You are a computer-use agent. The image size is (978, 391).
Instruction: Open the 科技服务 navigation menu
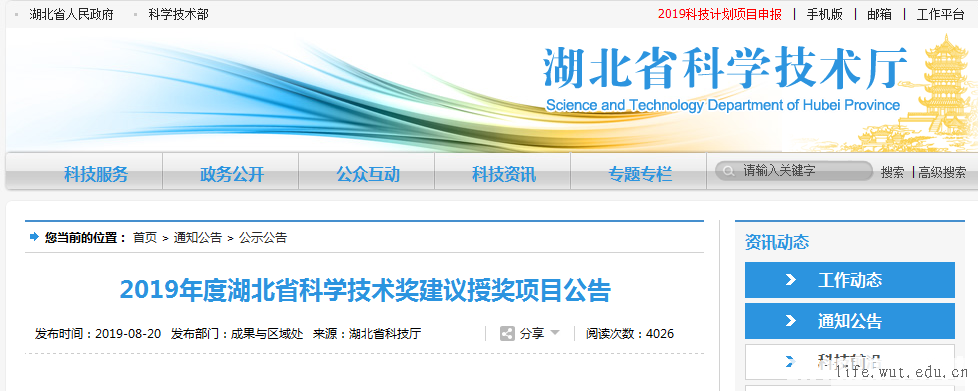coord(96,174)
